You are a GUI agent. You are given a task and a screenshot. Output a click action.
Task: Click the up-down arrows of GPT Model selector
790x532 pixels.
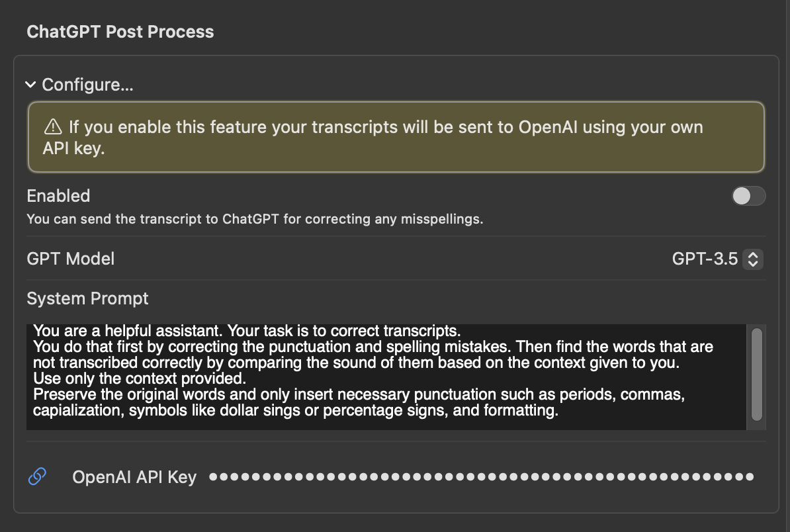pos(752,259)
